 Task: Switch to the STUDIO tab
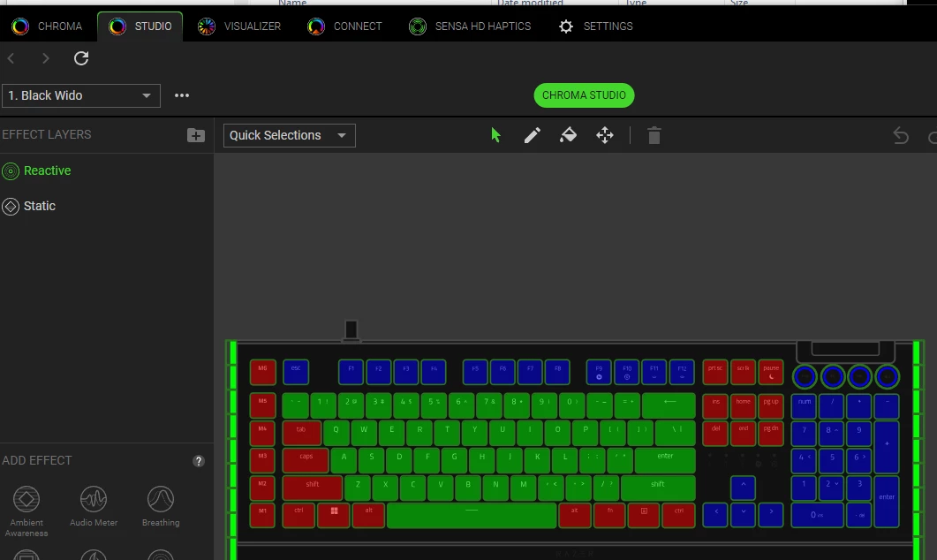pos(140,26)
